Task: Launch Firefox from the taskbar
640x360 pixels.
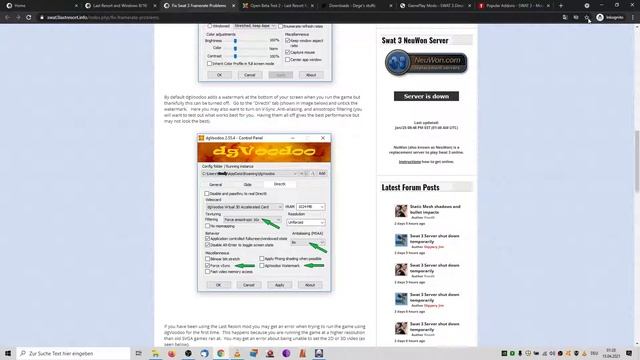Action: 171,353
